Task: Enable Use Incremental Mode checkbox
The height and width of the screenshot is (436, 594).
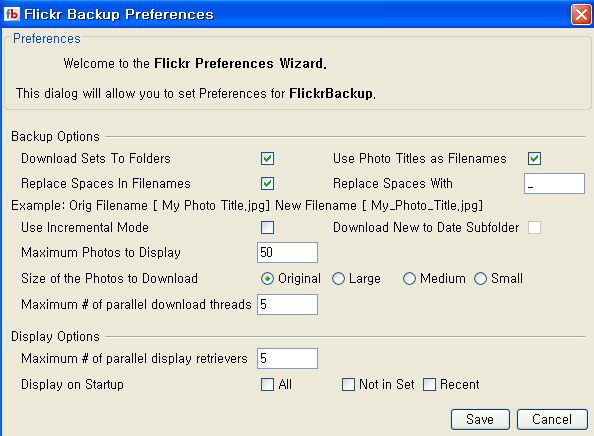Action: [267, 228]
